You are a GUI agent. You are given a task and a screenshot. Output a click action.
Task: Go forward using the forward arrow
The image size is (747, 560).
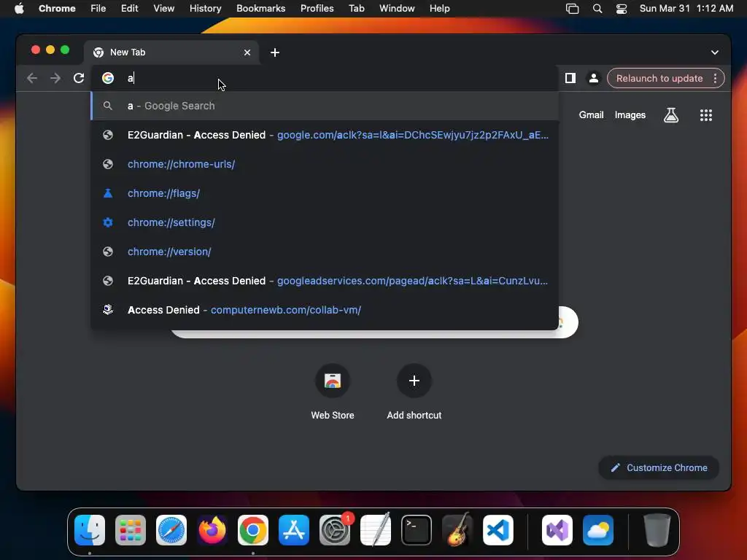(x=55, y=78)
